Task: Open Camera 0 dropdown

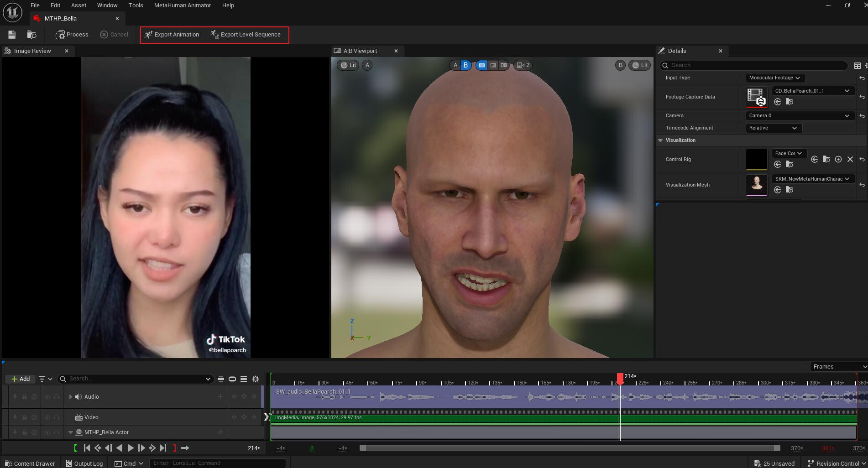Action: coord(799,116)
